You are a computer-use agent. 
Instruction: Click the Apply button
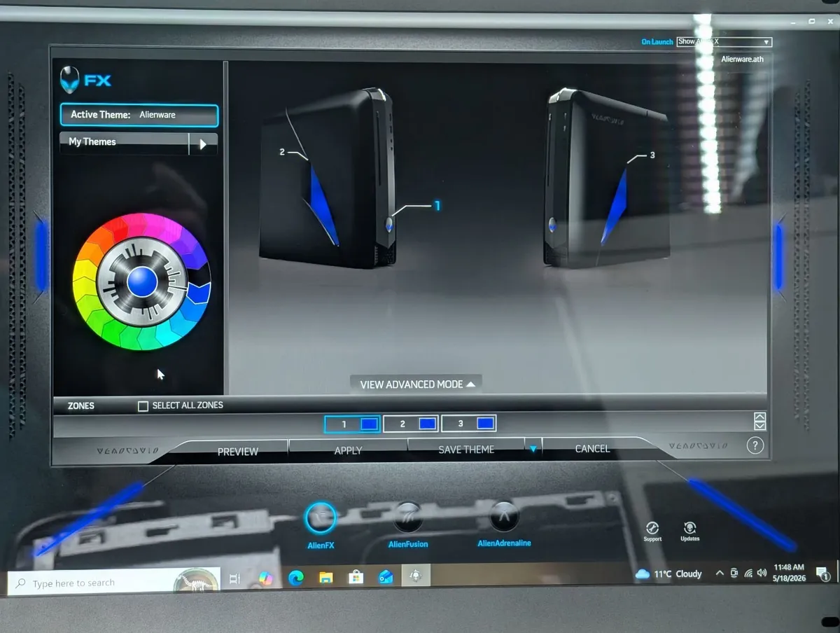point(348,450)
